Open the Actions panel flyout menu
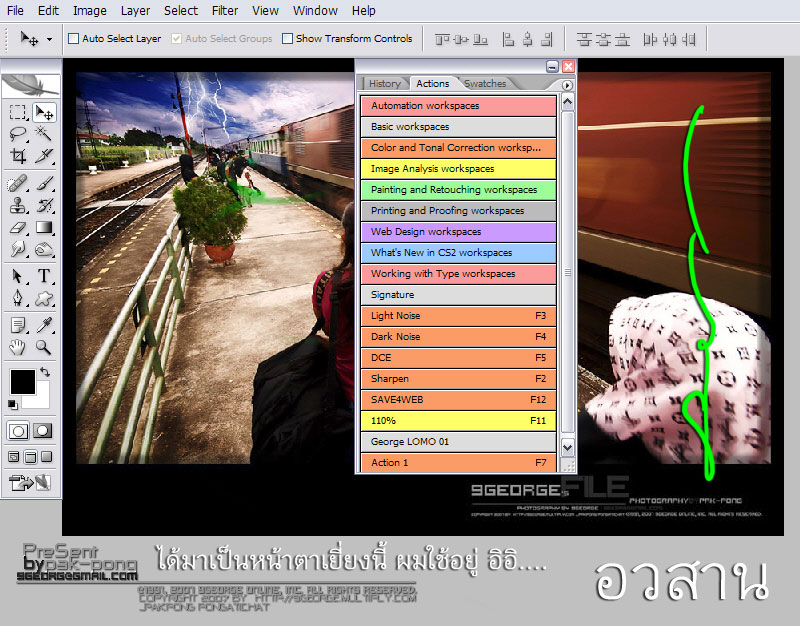 coord(567,85)
